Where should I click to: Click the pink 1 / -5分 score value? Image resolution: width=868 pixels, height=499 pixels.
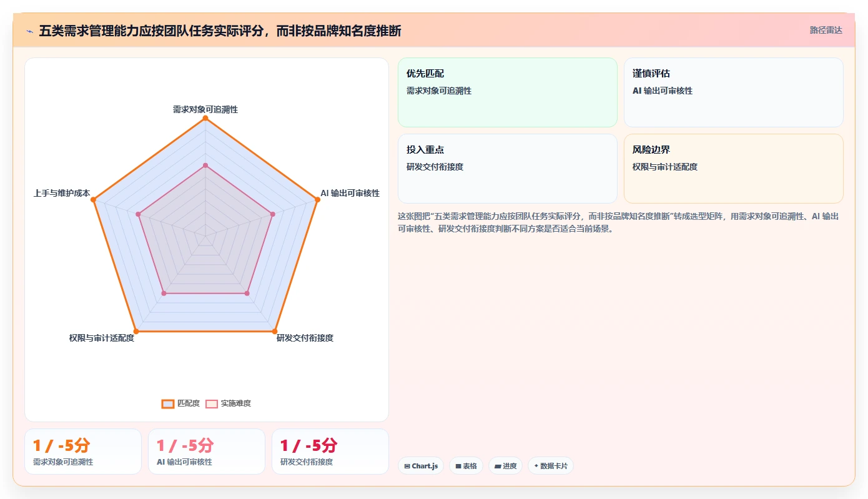[x=185, y=445]
